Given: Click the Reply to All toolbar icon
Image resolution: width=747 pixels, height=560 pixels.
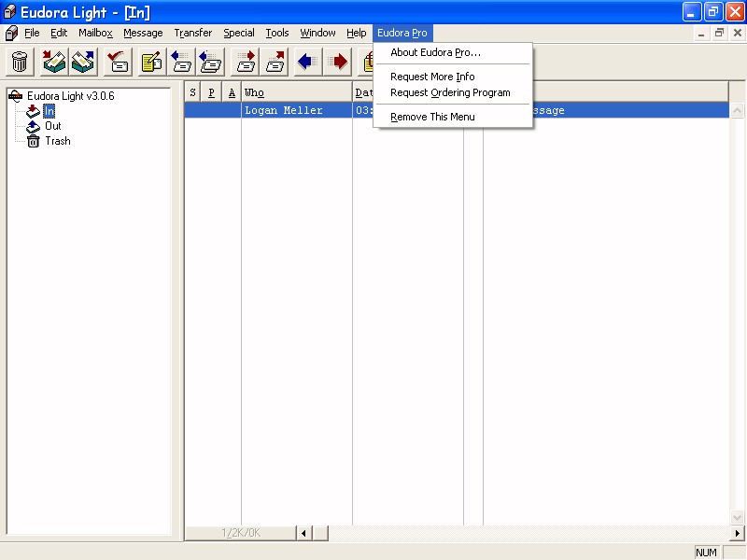Looking at the screenshot, I should click(x=210, y=62).
